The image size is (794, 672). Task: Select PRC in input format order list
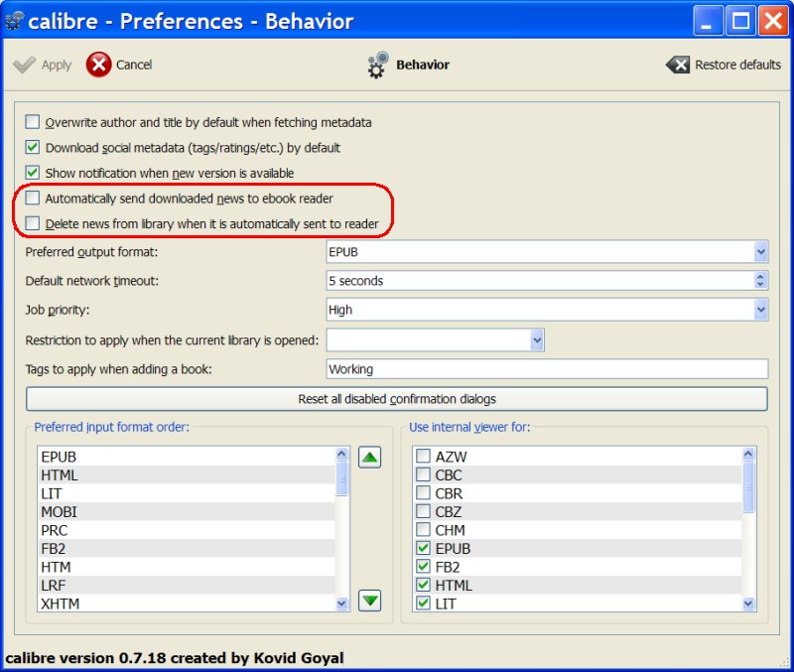(x=187, y=530)
